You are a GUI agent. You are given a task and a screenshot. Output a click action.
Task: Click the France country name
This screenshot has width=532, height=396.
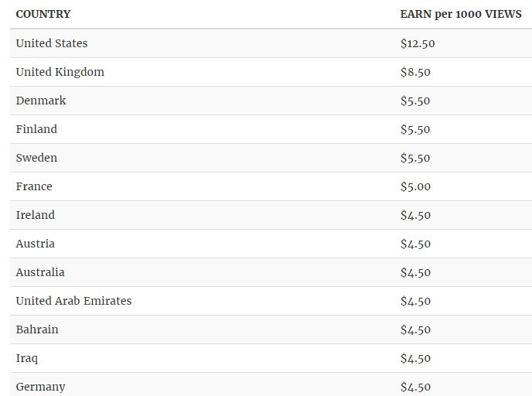[x=34, y=186]
